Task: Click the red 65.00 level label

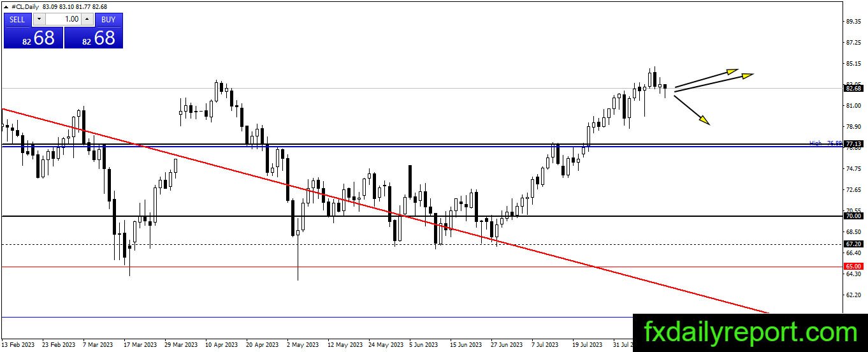Action: click(853, 266)
